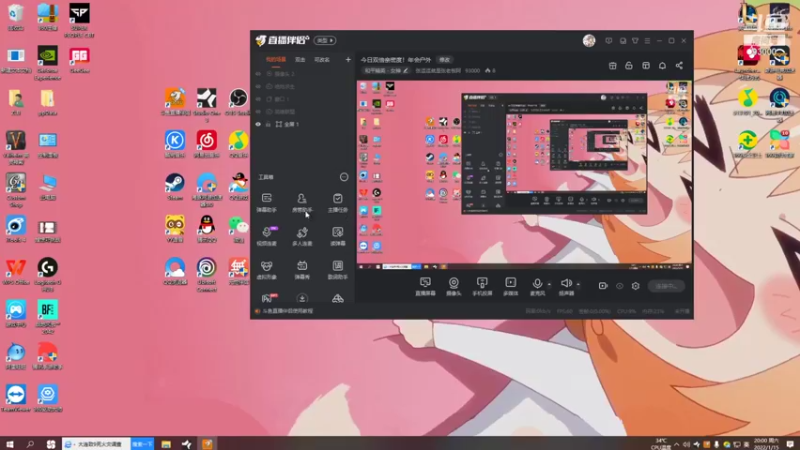Open the T-shirt skin icon in the title bar

(x=635, y=41)
